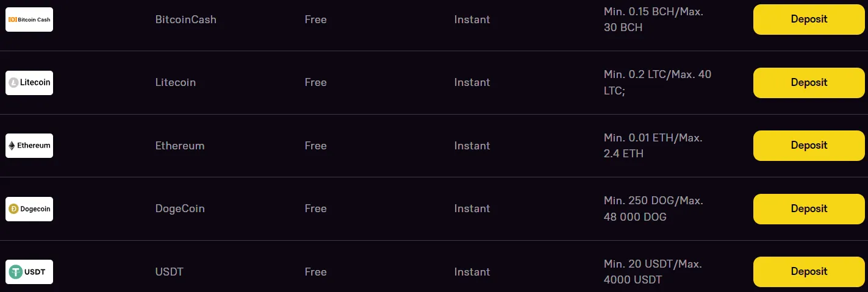
Task: Select the Litecoin method name text
Action: pos(176,82)
